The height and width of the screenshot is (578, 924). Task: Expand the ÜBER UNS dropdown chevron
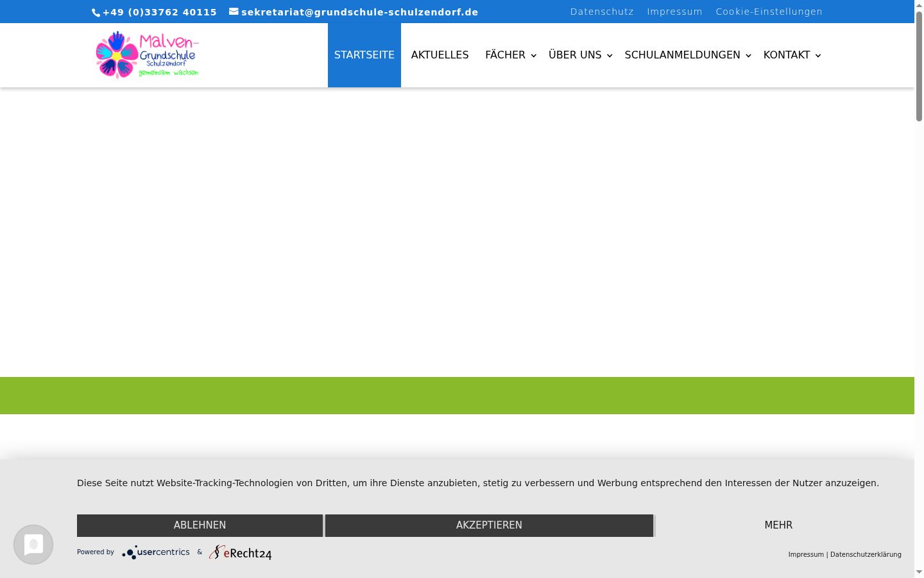610,56
